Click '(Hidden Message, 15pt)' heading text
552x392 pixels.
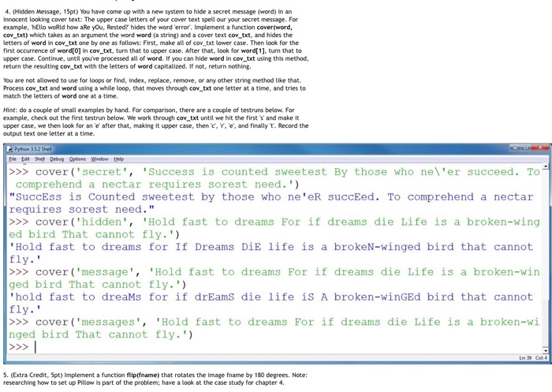click(x=46, y=12)
